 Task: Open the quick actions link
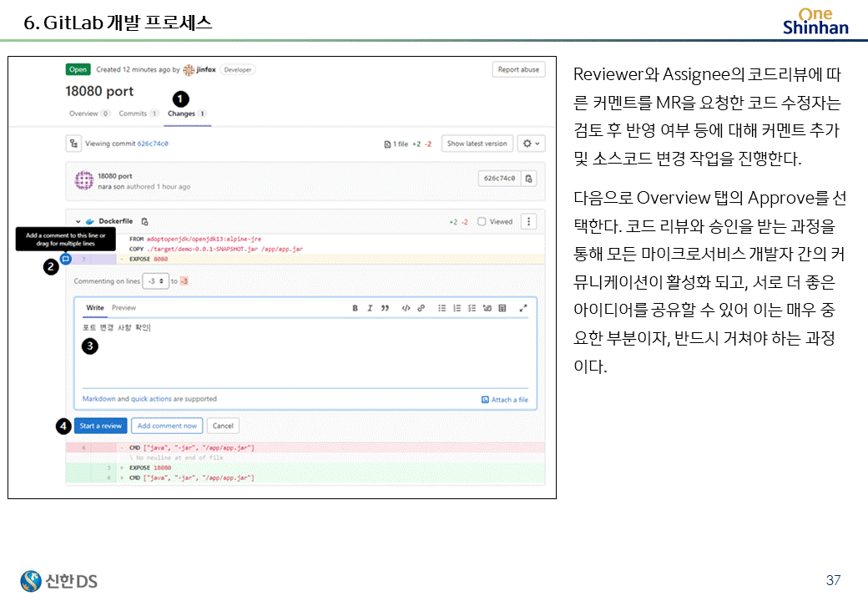tap(151, 398)
